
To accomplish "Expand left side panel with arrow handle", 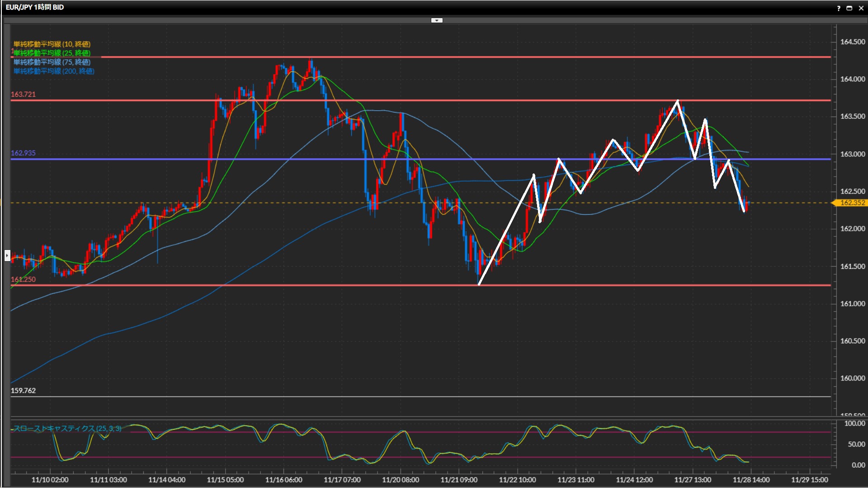I will pos(7,255).
